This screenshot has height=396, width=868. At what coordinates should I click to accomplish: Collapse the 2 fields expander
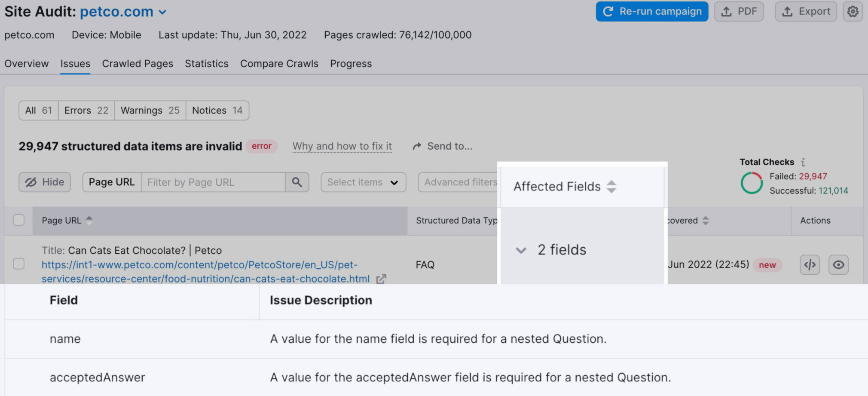tap(521, 250)
